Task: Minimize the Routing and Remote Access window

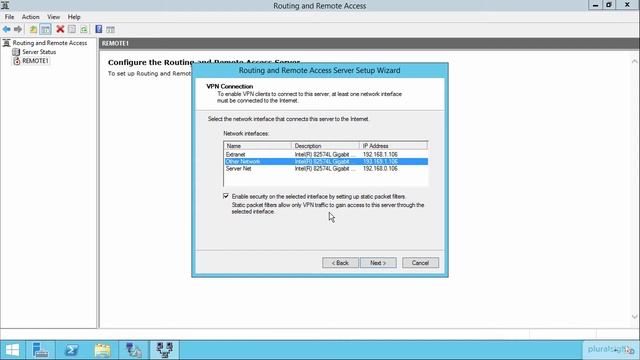Action: [x=595, y=5]
